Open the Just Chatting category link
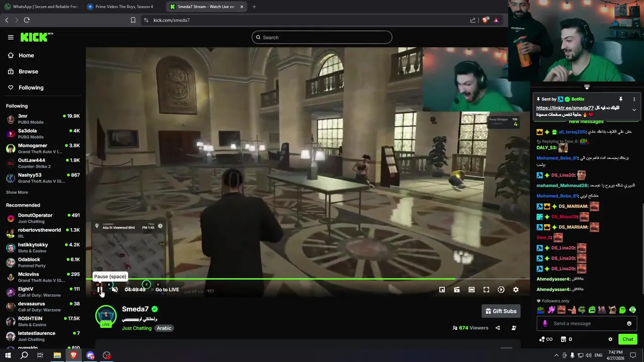The height and width of the screenshot is (362, 644). point(136,328)
